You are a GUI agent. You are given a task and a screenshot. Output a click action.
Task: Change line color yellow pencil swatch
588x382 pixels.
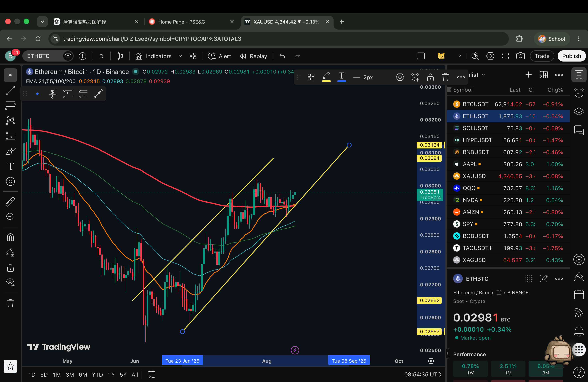pyautogui.click(x=326, y=77)
